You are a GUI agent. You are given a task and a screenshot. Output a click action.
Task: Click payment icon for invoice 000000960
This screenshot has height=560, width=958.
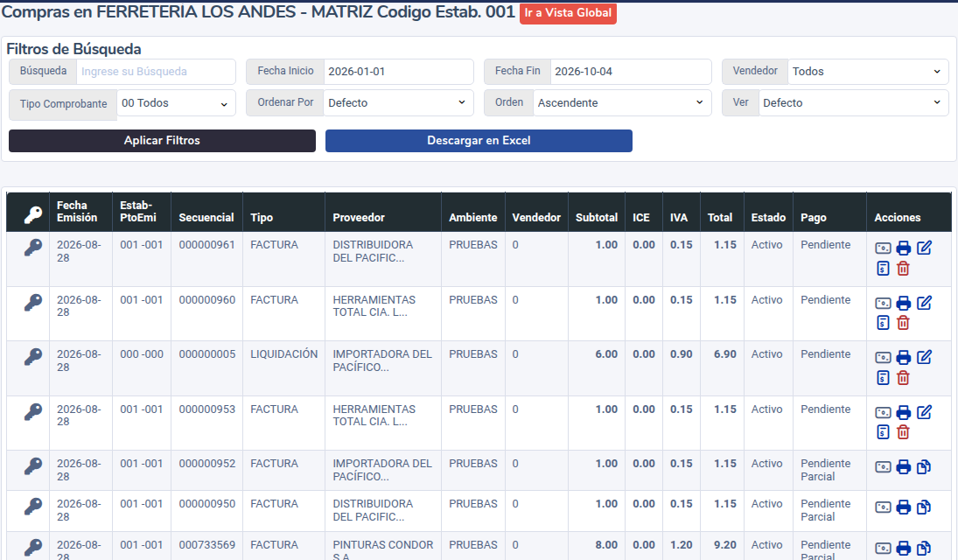883,304
